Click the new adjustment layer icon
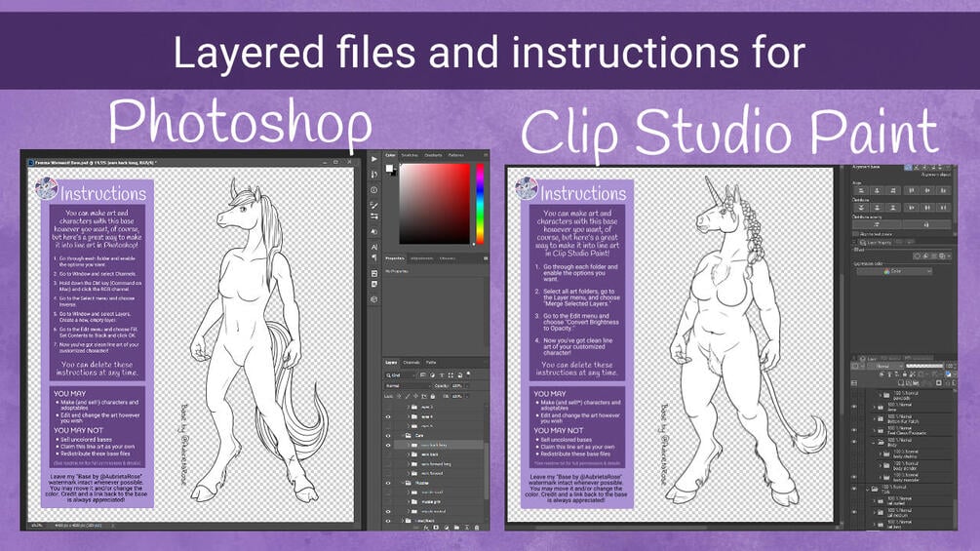980x551 pixels. (447, 528)
